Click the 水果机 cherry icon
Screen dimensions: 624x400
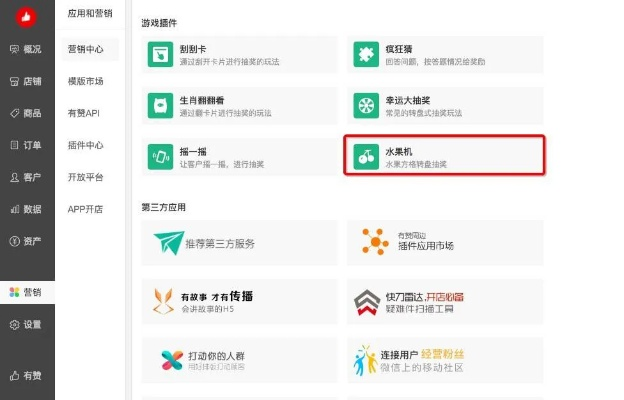[366, 157]
